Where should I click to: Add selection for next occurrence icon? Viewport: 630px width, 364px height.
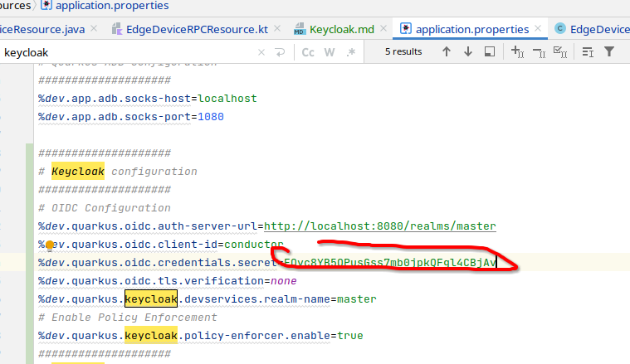tap(517, 52)
